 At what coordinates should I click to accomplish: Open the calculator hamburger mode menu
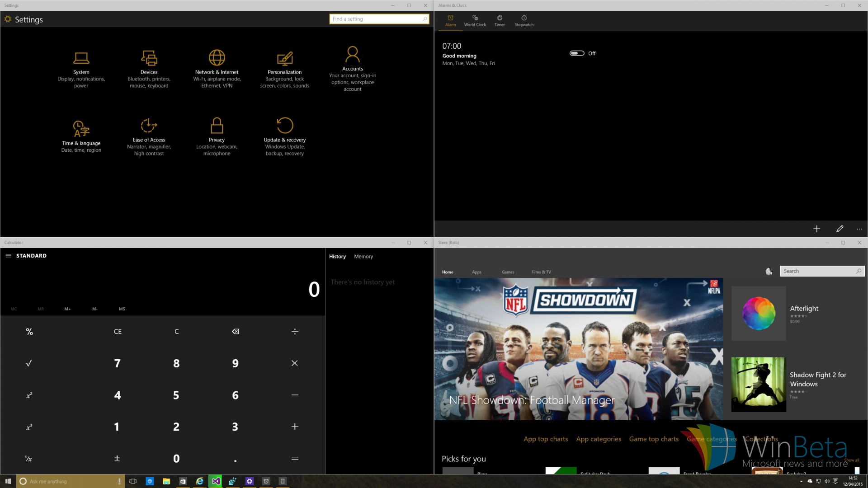(x=8, y=256)
